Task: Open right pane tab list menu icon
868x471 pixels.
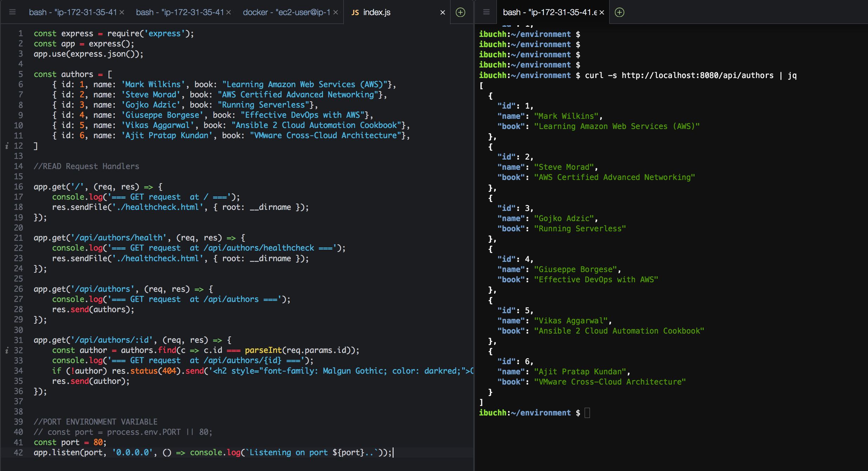Action: pos(486,12)
